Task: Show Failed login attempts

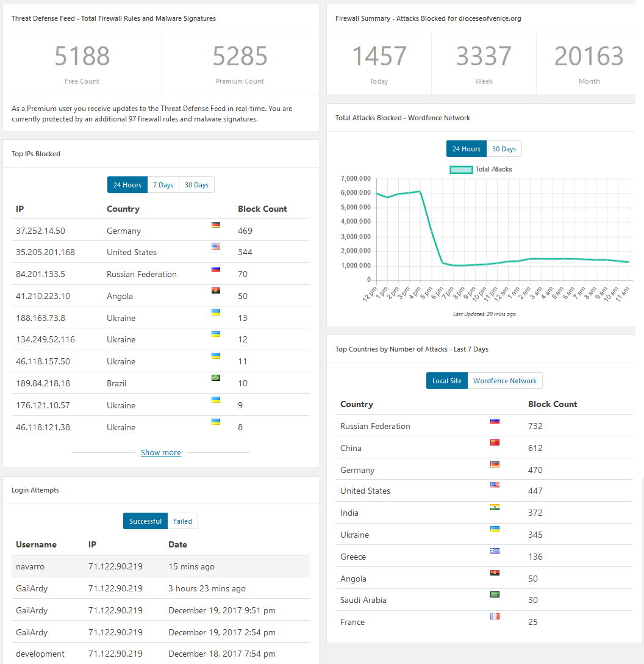Action: (182, 521)
